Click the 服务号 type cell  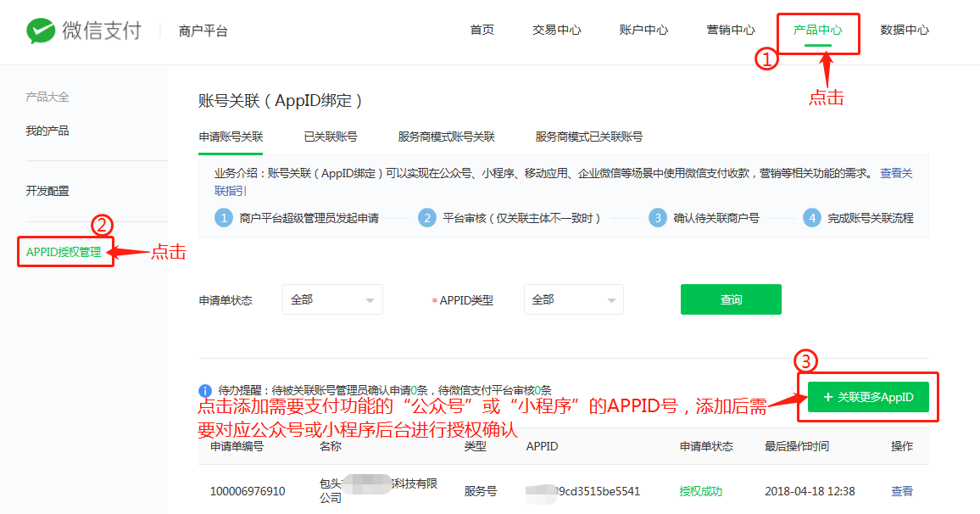pos(480,491)
